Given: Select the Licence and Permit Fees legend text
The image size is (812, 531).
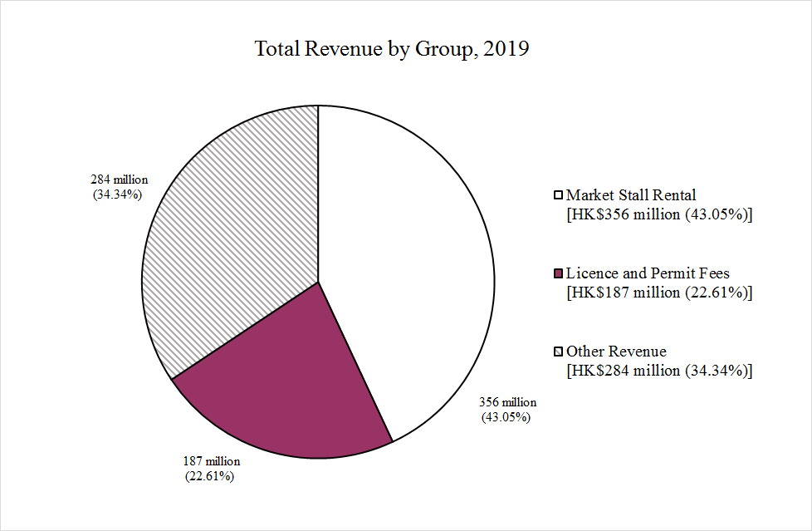Looking at the screenshot, I should click(x=647, y=273).
